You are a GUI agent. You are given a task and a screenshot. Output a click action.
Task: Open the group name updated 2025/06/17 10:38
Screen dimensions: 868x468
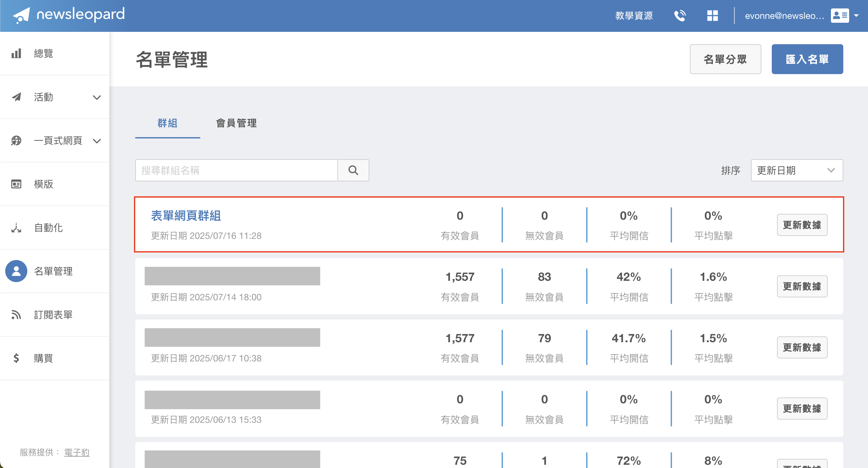[x=232, y=337]
